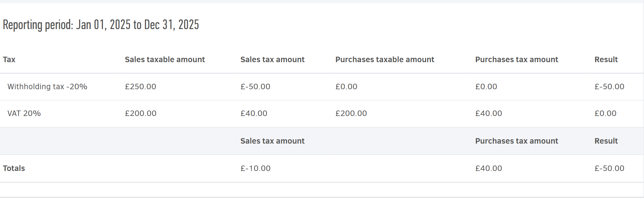Click the top Purchases tax amount header
644x198 pixels.
pos(516,60)
